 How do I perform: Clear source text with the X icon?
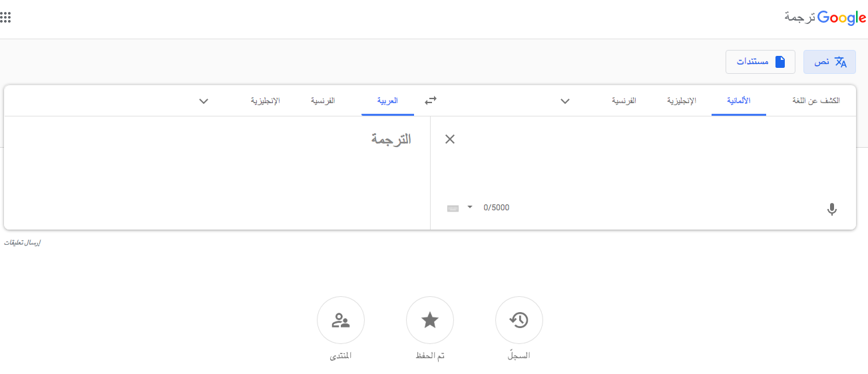tap(450, 139)
